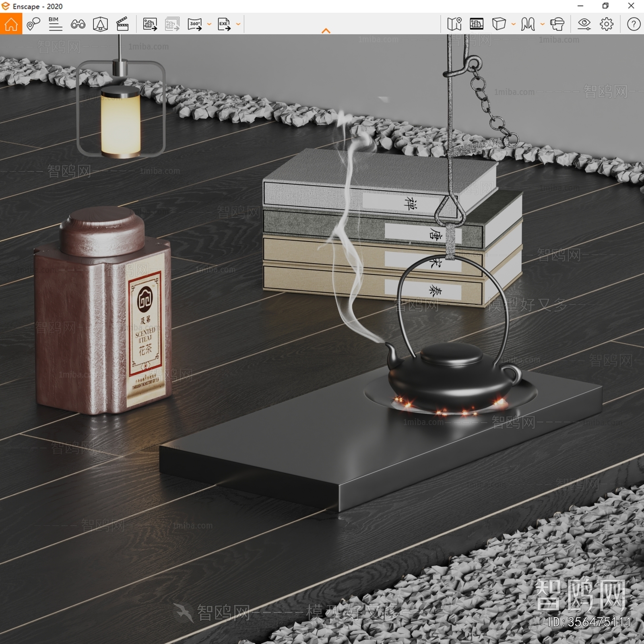
Task: Open the asset library window icon
Action: [x=477, y=24]
